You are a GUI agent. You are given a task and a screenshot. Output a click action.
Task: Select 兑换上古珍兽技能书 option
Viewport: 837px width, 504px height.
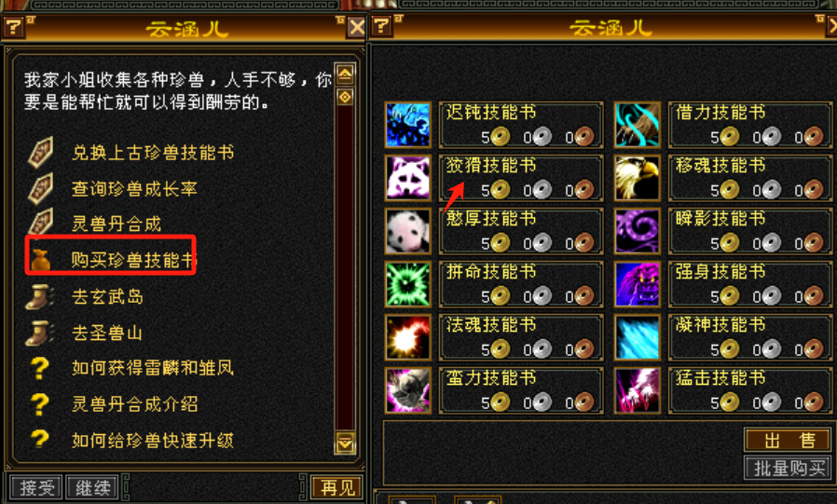click(x=153, y=153)
